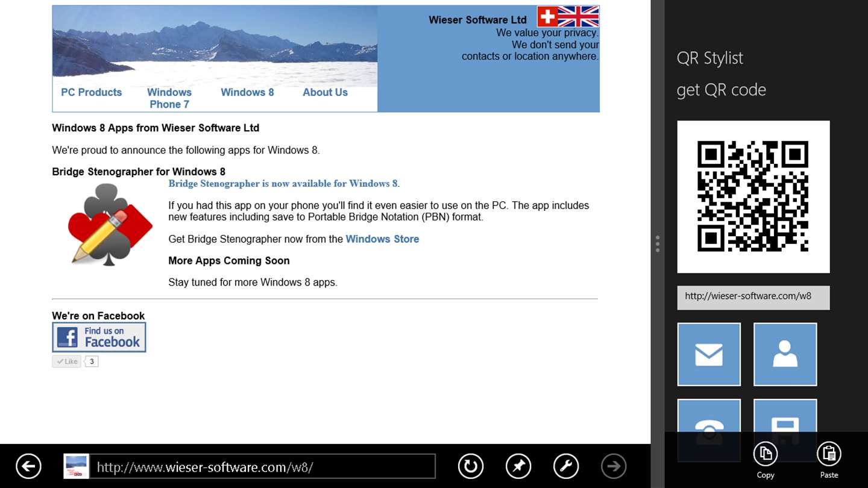Click the 'Wieser Software Ltd' header text

tap(477, 20)
